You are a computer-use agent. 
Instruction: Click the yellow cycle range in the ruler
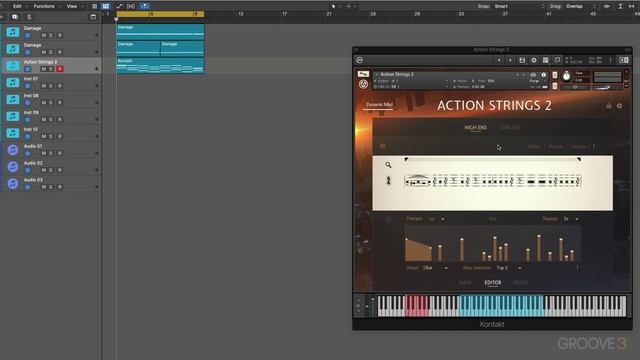(160, 14)
